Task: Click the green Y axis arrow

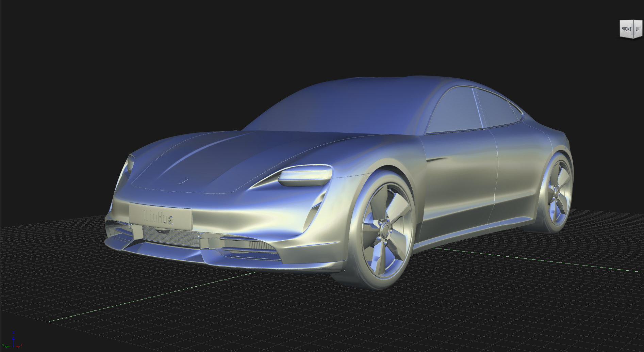Action: click(x=6, y=347)
